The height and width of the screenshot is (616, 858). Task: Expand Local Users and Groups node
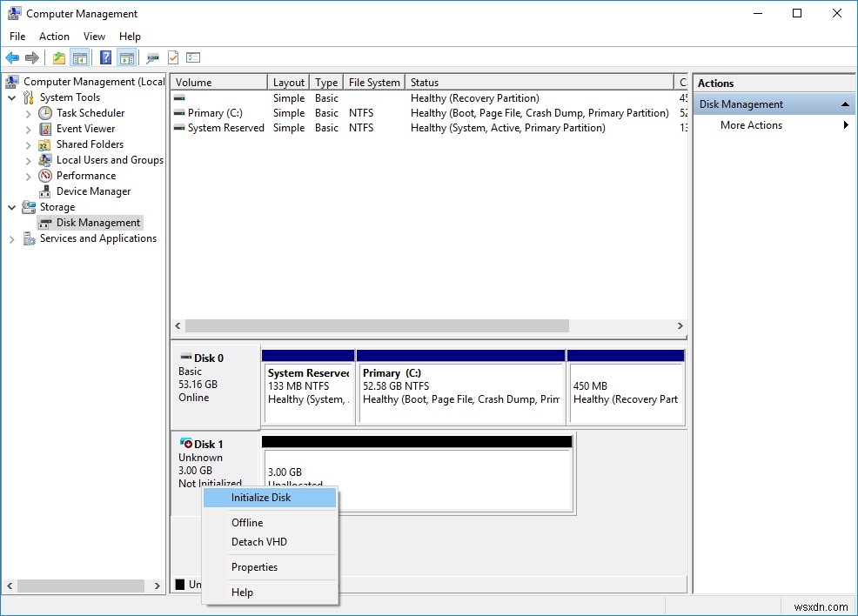pos(29,161)
